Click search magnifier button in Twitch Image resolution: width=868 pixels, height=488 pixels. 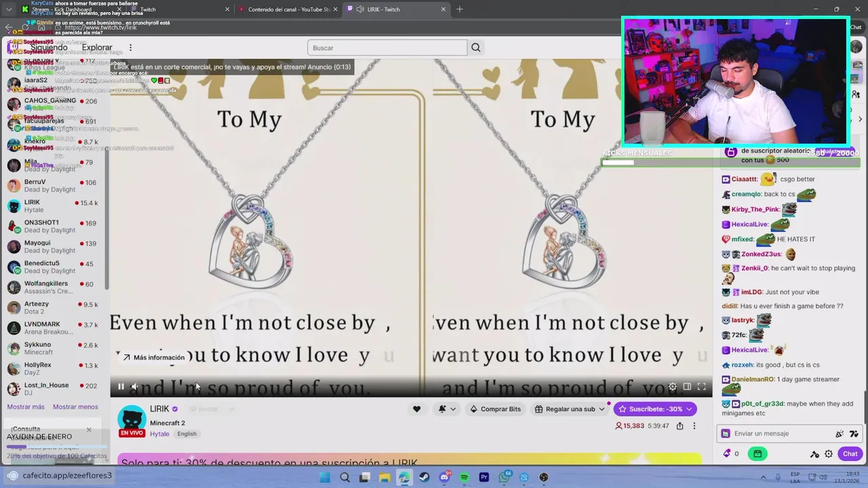(x=476, y=47)
